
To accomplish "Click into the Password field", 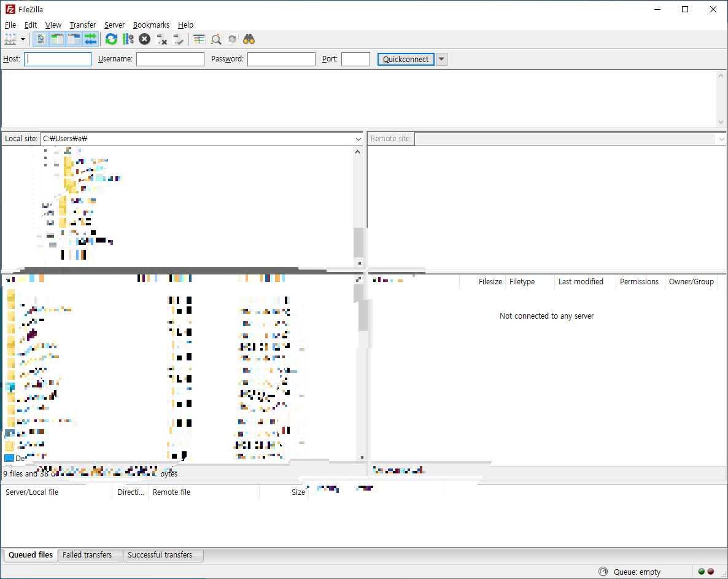I will (281, 59).
